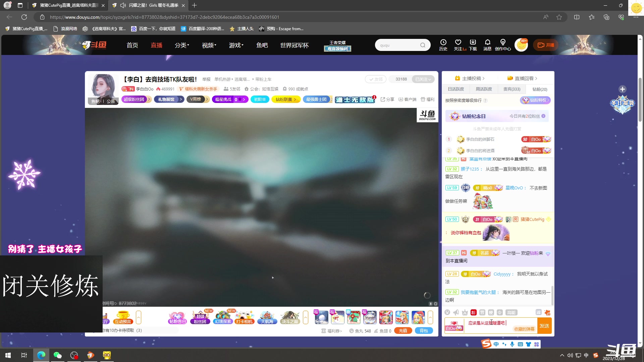The height and width of the screenshot is (362, 644).
Task: Open Microsoft Edge on the taskbar
Action: (x=41, y=355)
